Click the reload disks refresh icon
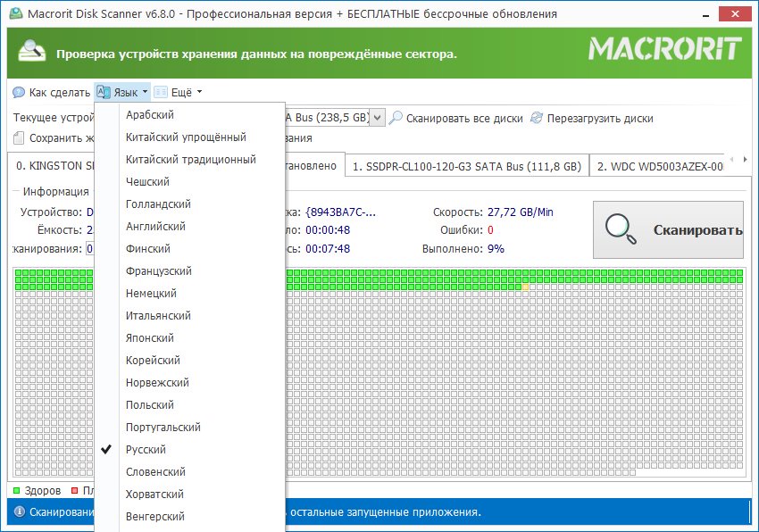The height and width of the screenshot is (532, 759). point(537,118)
